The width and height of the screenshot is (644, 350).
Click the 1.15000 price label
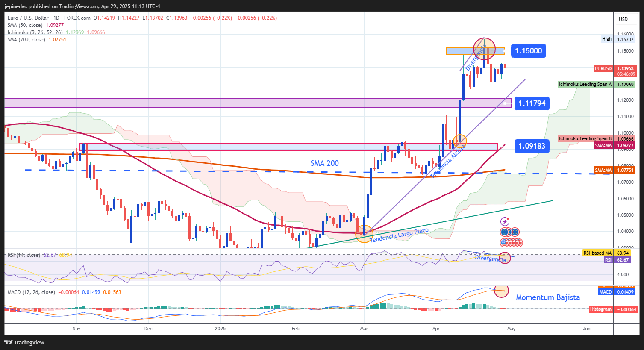pyautogui.click(x=528, y=51)
